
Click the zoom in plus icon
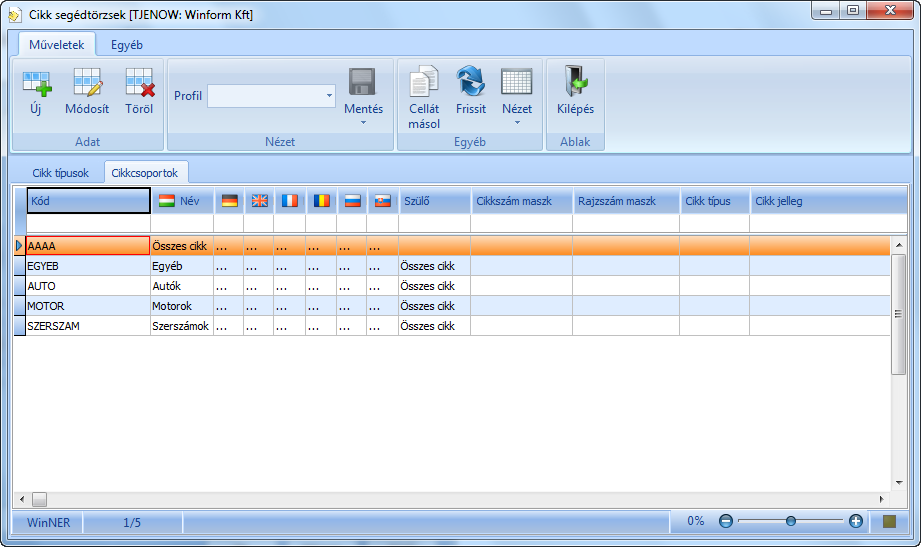point(856,521)
